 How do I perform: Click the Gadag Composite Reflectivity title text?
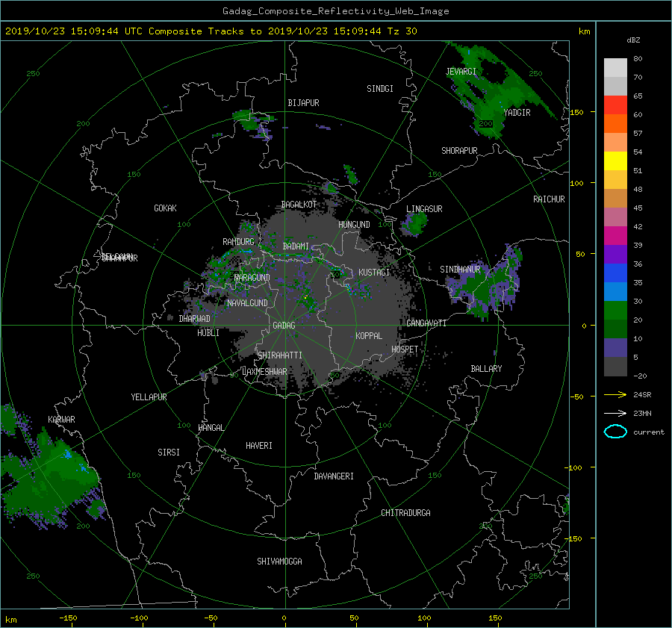tap(335, 11)
